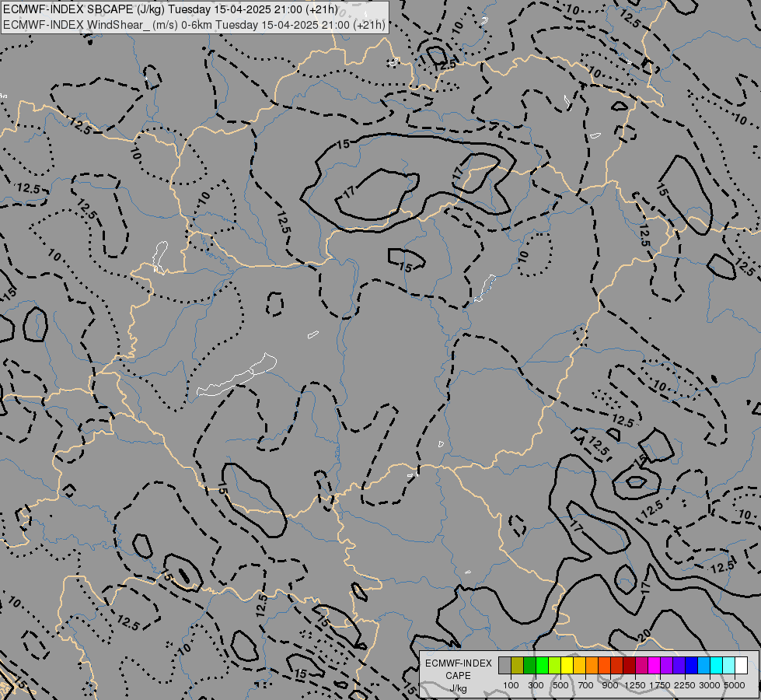Click the ECMWF-INDEX label in legend box
The image size is (761, 700).
[459, 663]
